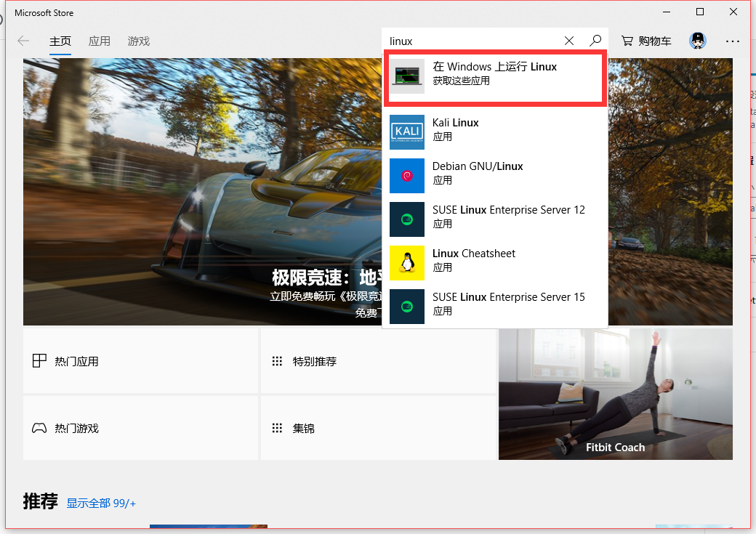
Task: Open the Fitbit Coach thumbnail
Action: coord(615,395)
